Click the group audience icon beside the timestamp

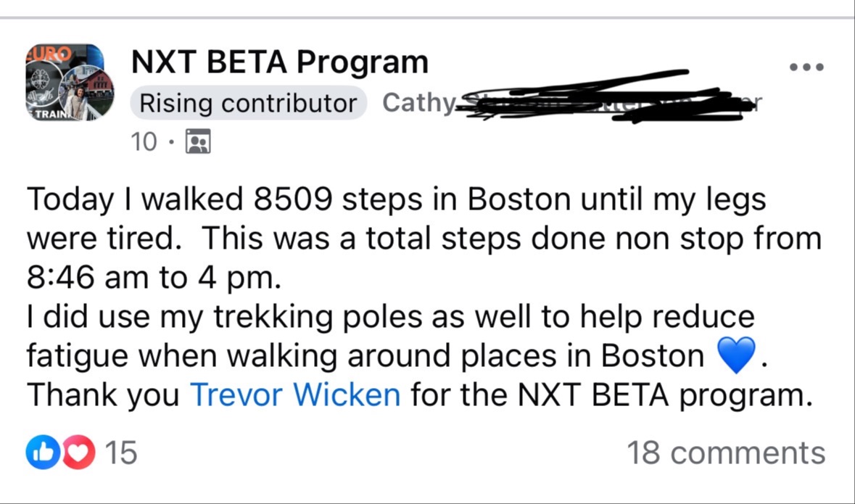(198, 141)
